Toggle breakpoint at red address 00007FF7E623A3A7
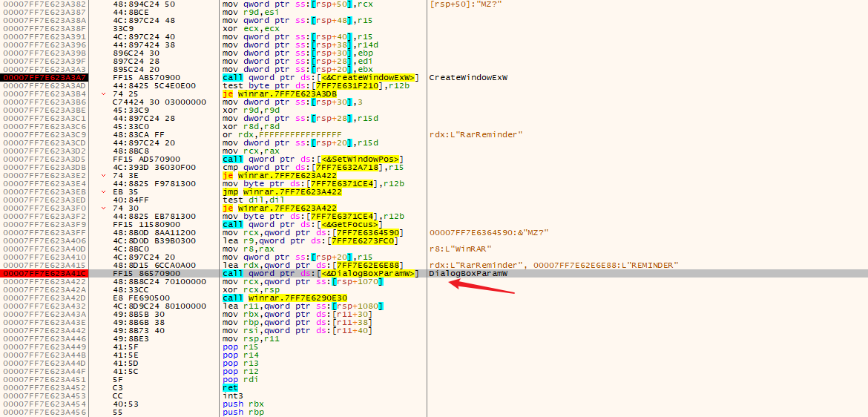Viewport: 868px width, 417px height. (x=45, y=78)
